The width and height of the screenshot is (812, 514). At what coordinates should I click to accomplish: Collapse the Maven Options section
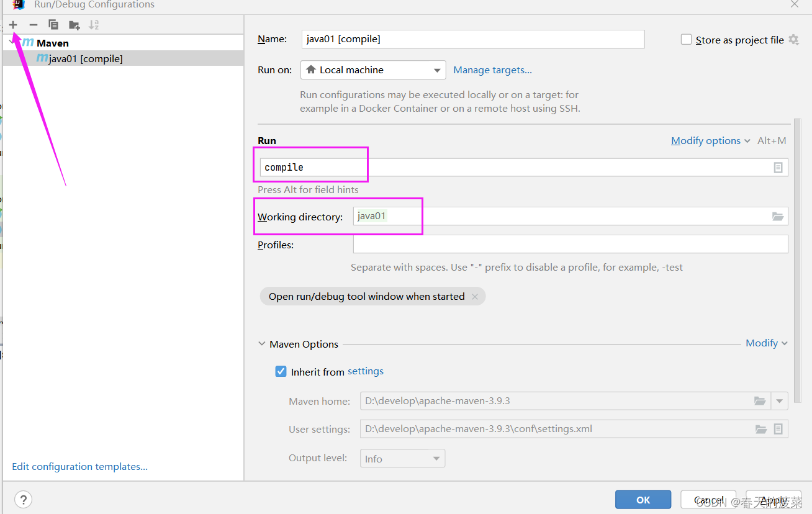click(262, 344)
